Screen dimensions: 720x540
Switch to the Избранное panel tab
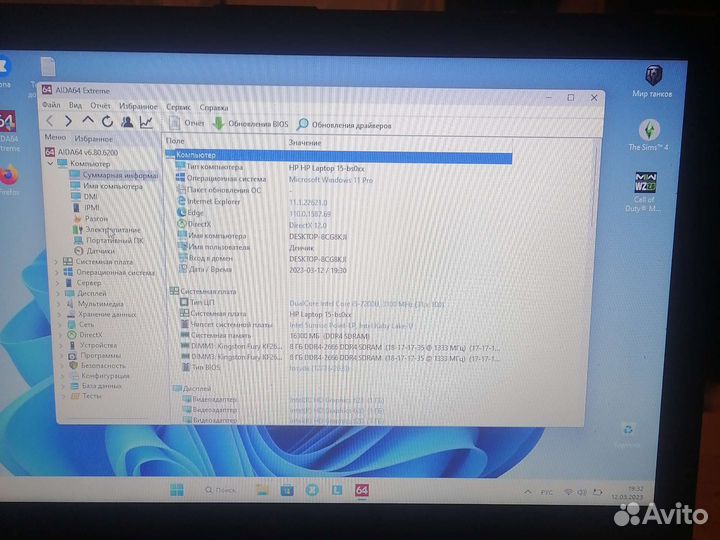(x=93, y=138)
